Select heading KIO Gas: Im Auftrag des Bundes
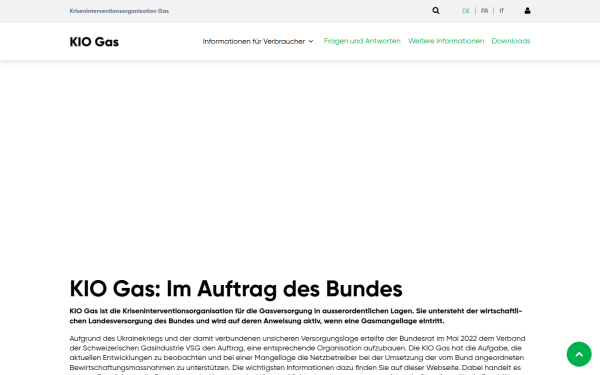The image size is (600, 375). [236, 289]
